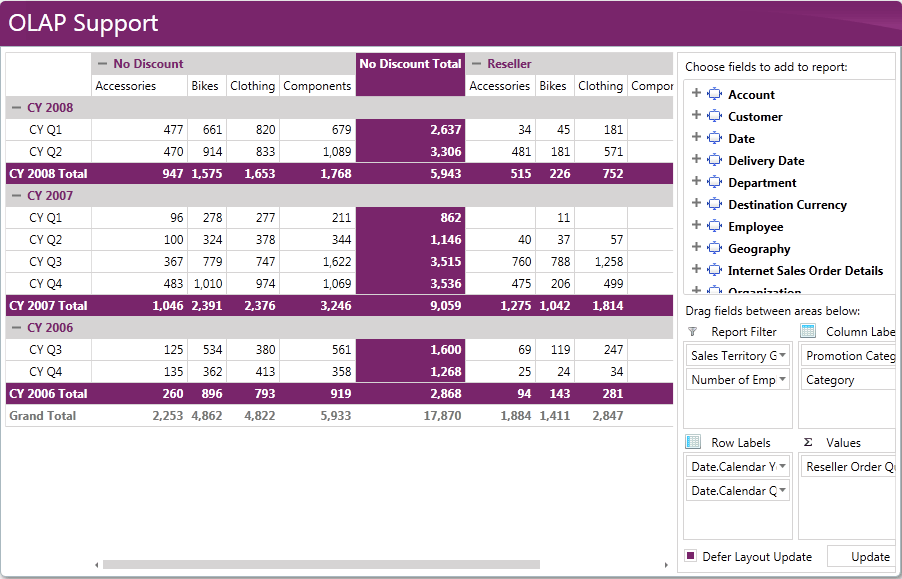The height and width of the screenshot is (579, 902).
Task: Click the Account dimension icon
Action: tap(714, 94)
